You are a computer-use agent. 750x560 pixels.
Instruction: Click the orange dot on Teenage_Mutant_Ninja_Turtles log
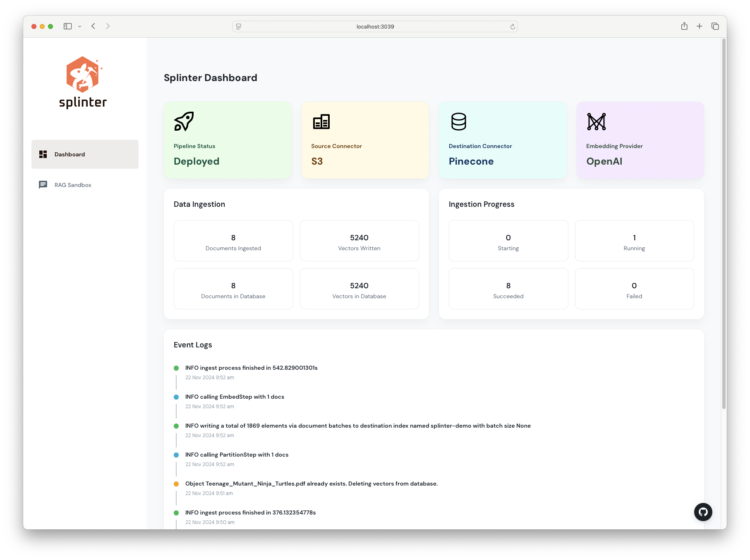coord(176,484)
